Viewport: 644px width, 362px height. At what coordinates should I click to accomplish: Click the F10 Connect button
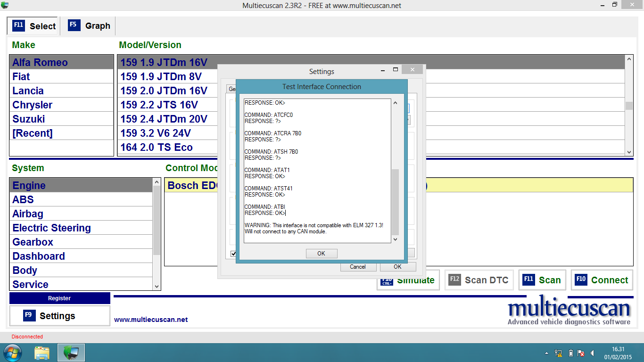coord(602,280)
